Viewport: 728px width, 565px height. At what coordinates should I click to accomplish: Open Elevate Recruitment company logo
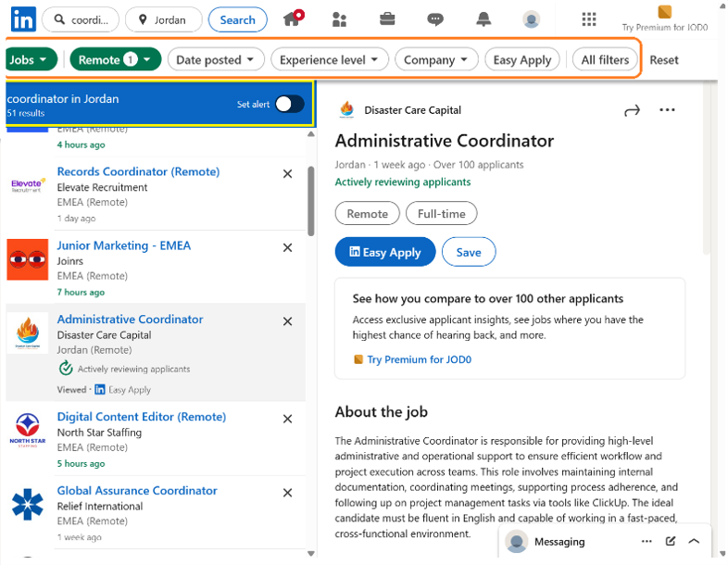(x=28, y=185)
